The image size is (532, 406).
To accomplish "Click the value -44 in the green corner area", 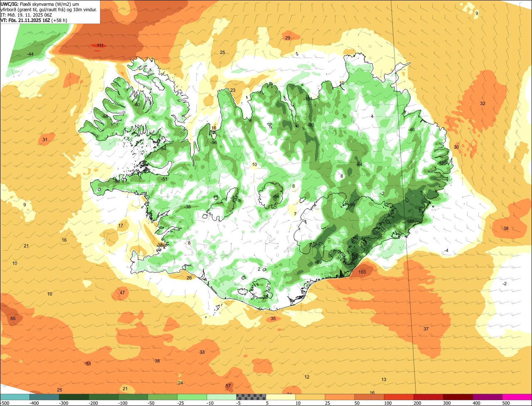I will (x=30, y=54).
